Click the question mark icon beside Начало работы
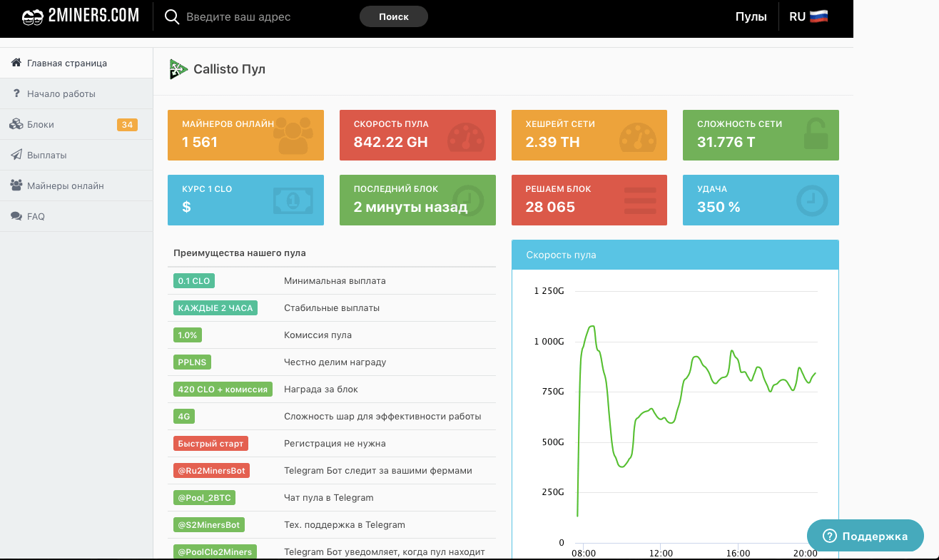 point(16,93)
